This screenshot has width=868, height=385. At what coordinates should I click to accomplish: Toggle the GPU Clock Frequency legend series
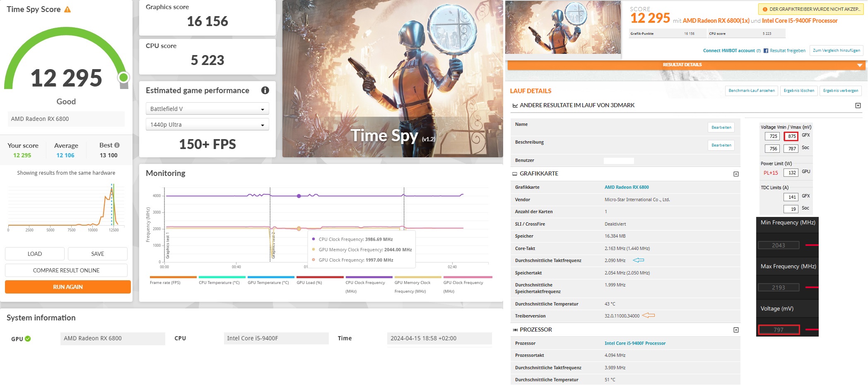point(467,284)
